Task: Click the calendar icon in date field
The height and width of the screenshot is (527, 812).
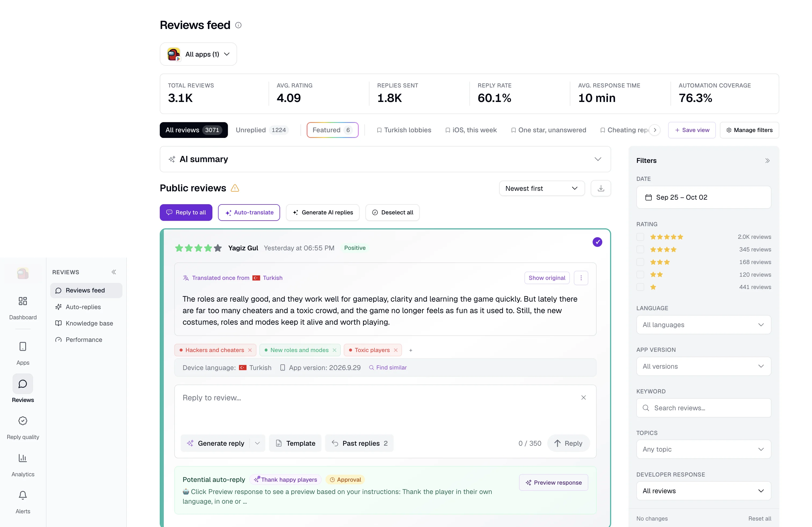Action: [648, 197]
